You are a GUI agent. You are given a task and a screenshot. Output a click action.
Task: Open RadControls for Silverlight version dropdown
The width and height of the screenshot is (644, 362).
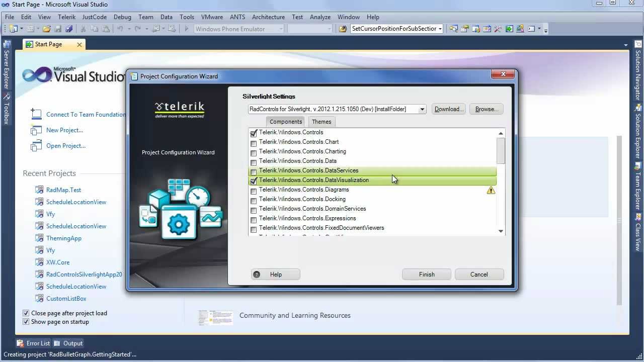422,109
